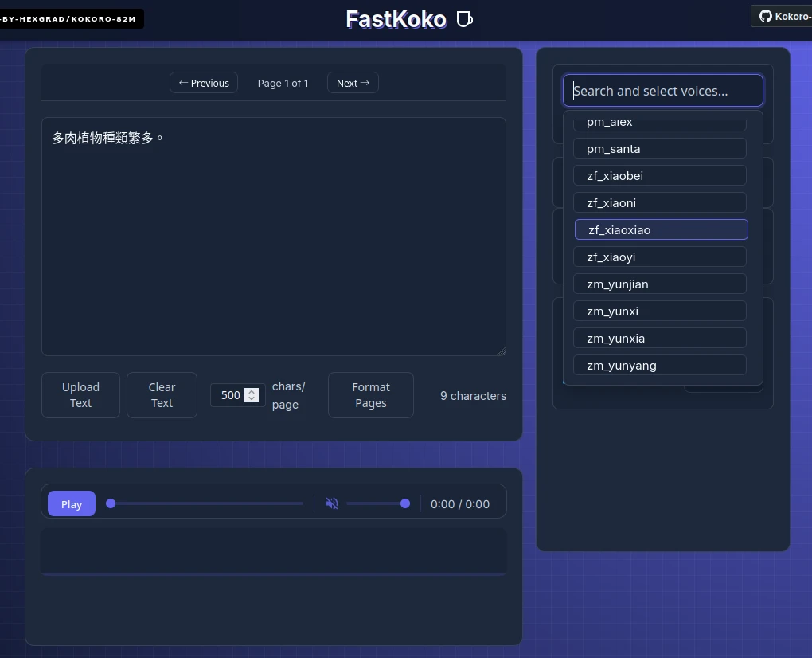Choose the zm_yunjian voice entry
This screenshot has width=812, height=658.
click(x=659, y=284)
